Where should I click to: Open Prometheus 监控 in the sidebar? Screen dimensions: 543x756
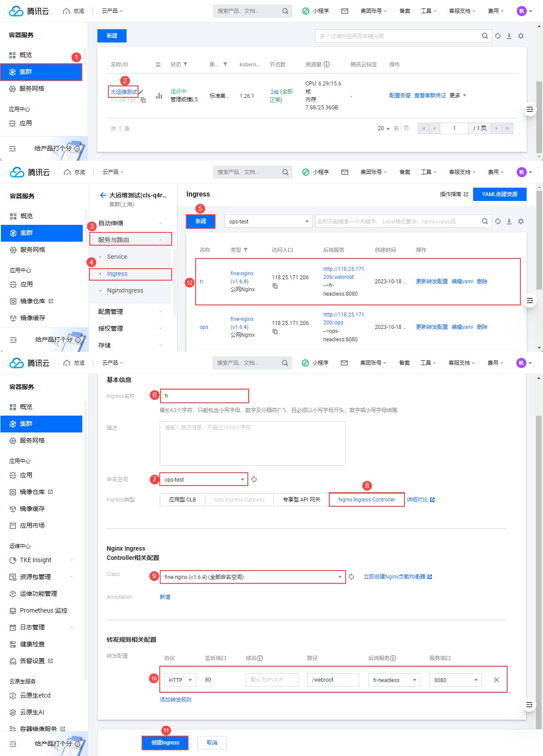(x=43, y=610)
